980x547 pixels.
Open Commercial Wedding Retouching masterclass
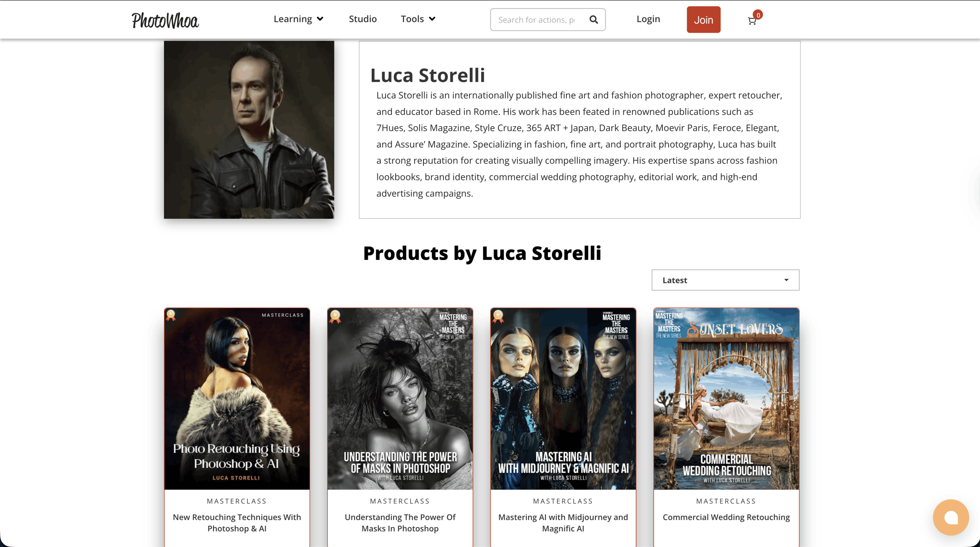(x=726, y=517)
